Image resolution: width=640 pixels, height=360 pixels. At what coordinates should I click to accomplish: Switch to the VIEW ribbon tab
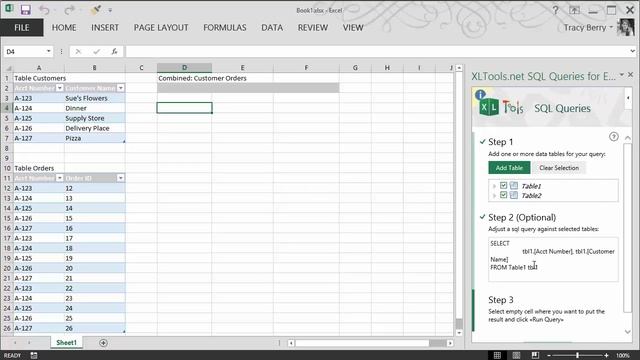(x=353, y=28)
